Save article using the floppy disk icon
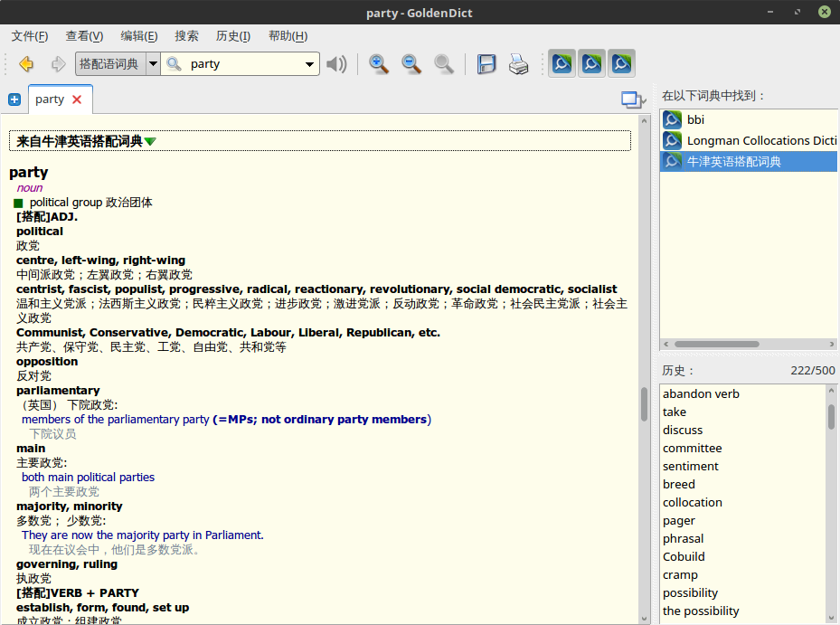This screenshot has width=840, height=625. (486, 64)
